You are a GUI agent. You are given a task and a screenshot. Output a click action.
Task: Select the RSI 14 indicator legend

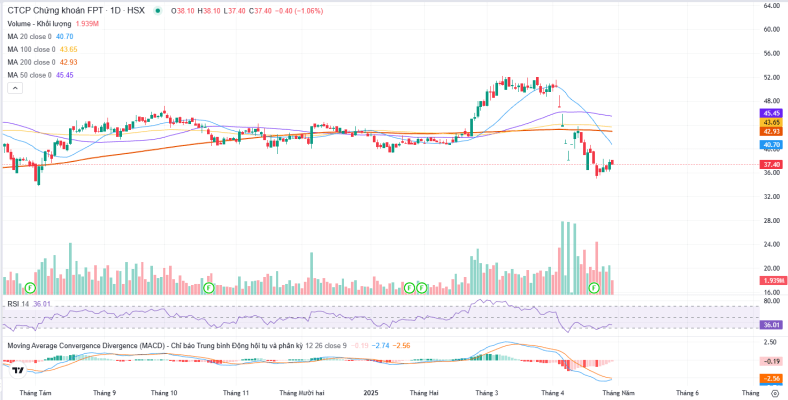click(18, 305)
